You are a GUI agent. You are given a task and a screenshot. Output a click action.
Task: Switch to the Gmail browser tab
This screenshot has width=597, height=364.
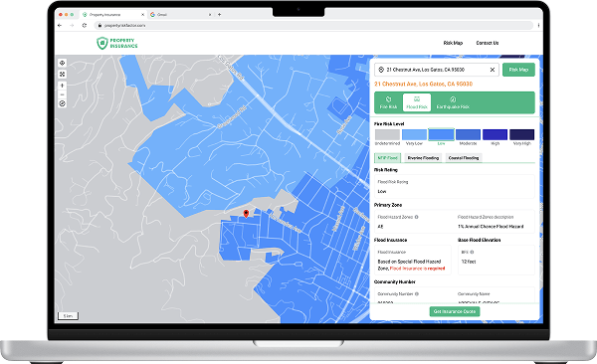tap(180, 15)
